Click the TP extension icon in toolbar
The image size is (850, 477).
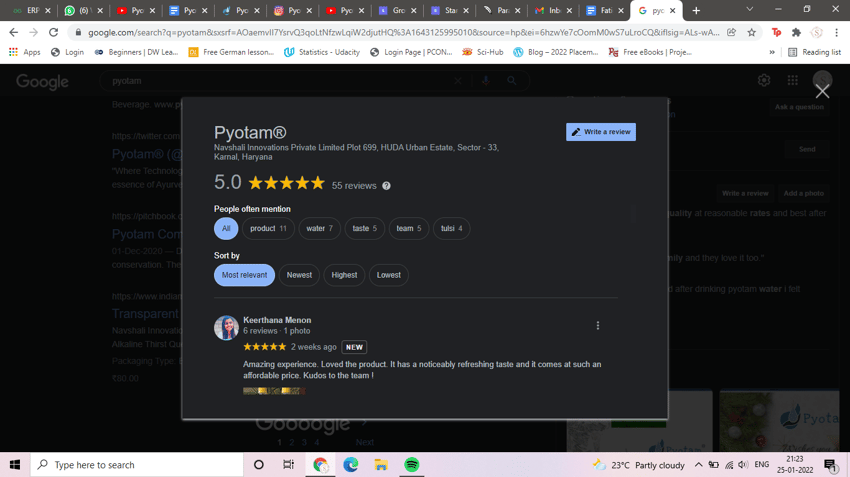pos(776,33)
